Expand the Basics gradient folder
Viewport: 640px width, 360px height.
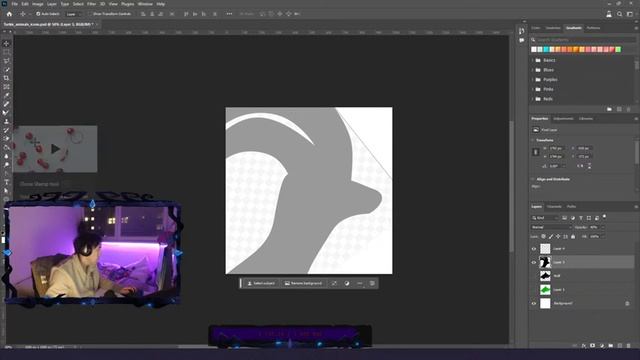(533, 60)
